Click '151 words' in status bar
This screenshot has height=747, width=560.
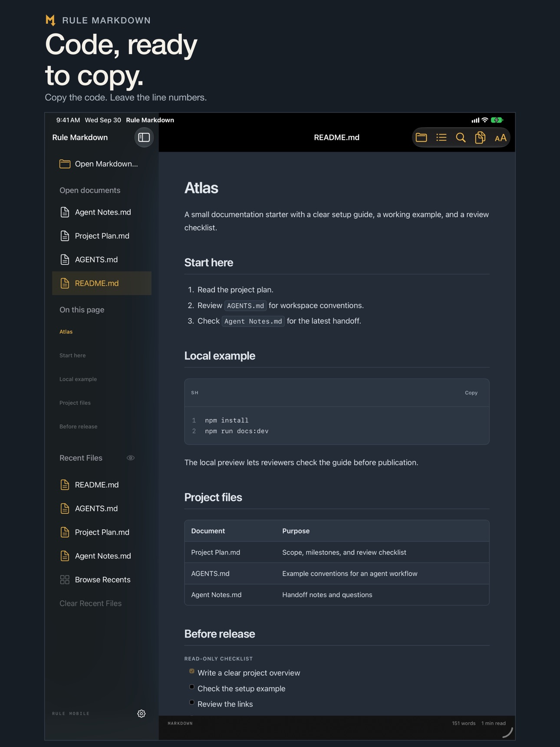464,724
